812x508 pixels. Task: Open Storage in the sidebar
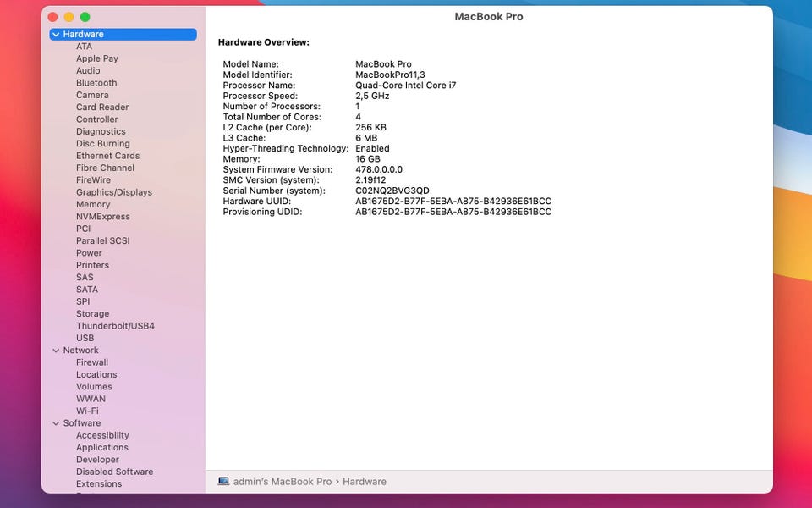click(93, 314)
